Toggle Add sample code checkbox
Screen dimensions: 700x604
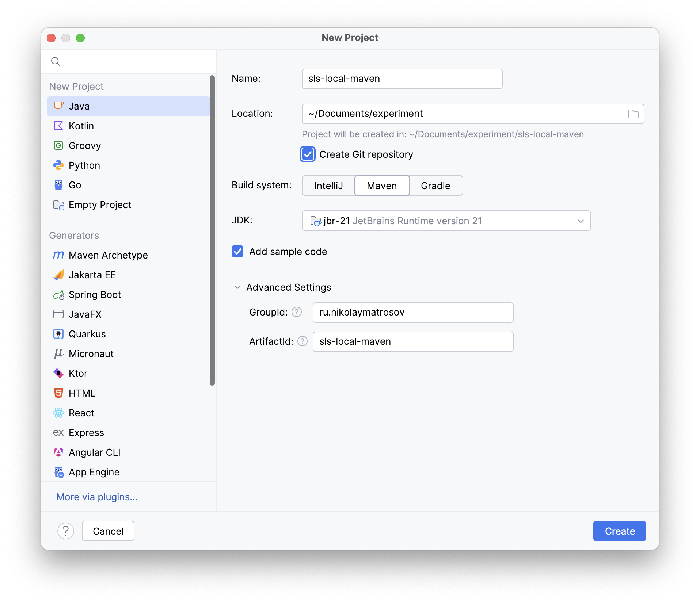click(237, 251)
